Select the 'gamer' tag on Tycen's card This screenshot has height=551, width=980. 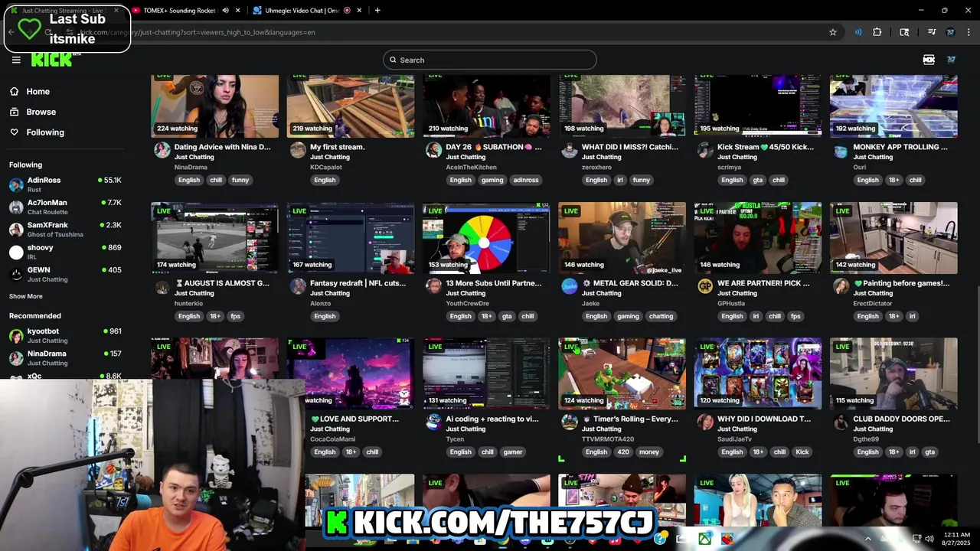pos(513,452)
